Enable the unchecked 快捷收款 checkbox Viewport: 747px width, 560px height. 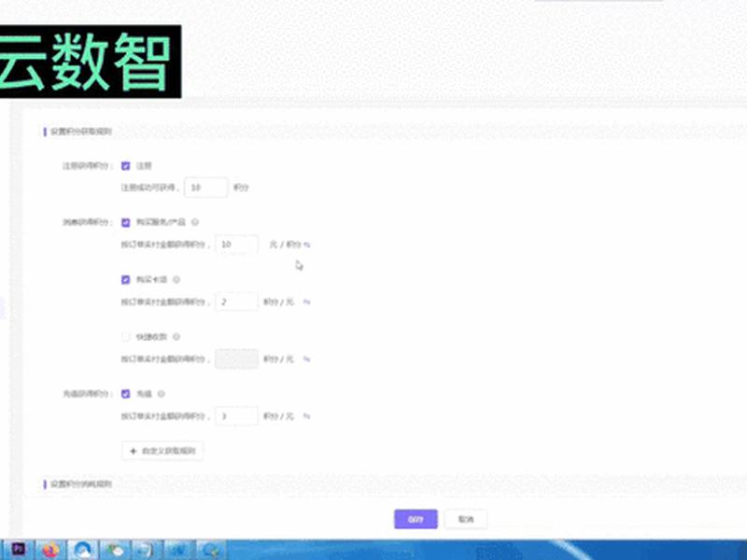tap(125, 337)
